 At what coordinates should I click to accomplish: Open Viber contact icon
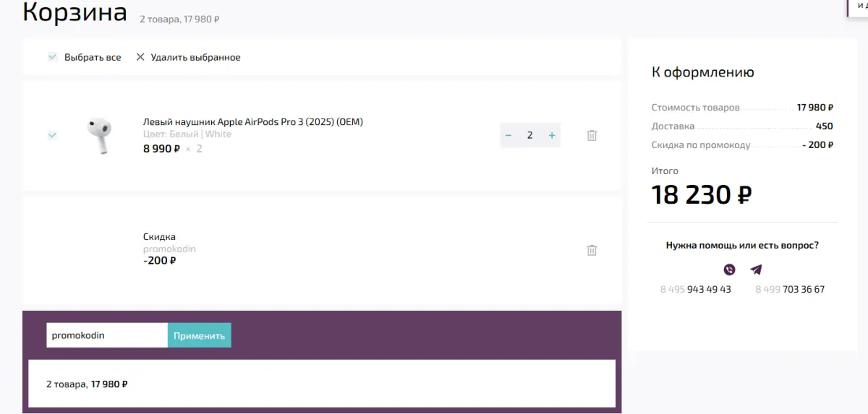coord(729,269)
